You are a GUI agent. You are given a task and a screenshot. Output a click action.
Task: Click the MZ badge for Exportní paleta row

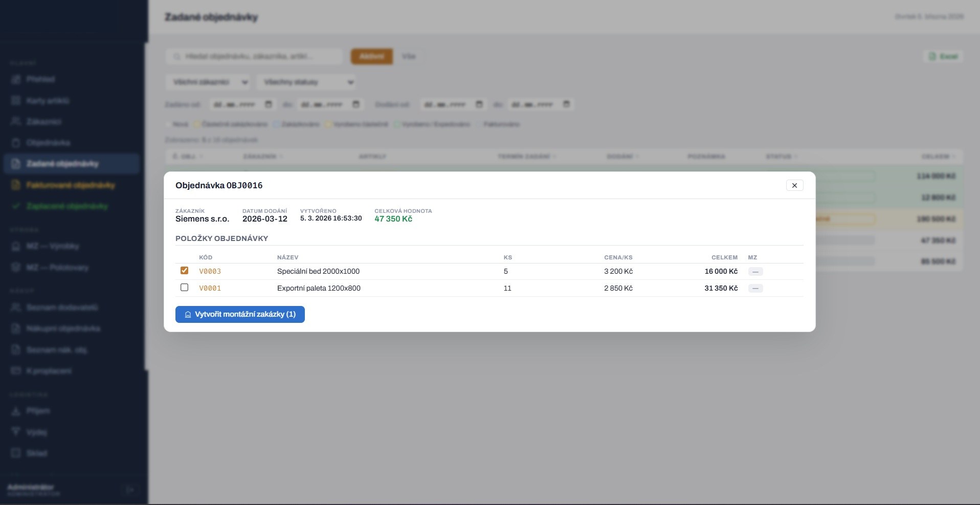[x=755, y=289]
